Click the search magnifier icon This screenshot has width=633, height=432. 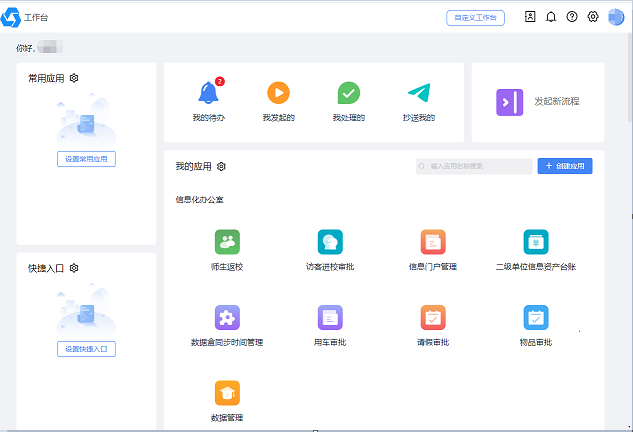click(x=422, y=166)
